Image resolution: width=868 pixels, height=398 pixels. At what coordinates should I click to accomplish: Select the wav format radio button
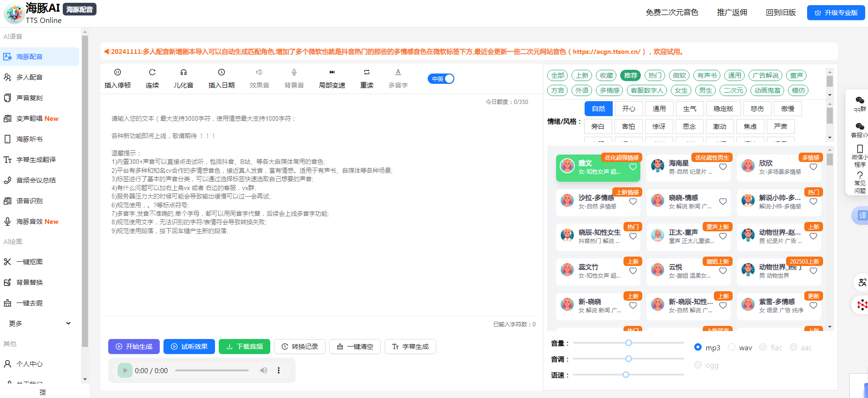click(732, 347)
